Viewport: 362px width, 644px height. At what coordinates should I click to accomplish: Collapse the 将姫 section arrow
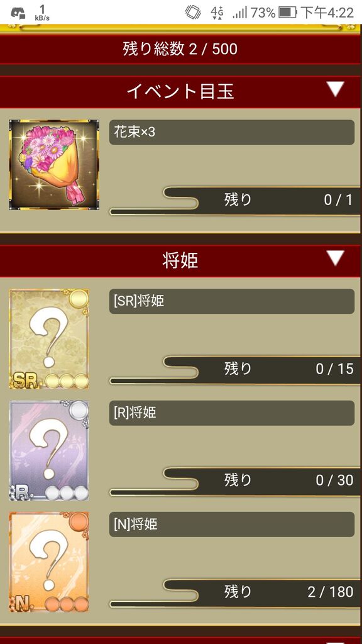(336, 258)
